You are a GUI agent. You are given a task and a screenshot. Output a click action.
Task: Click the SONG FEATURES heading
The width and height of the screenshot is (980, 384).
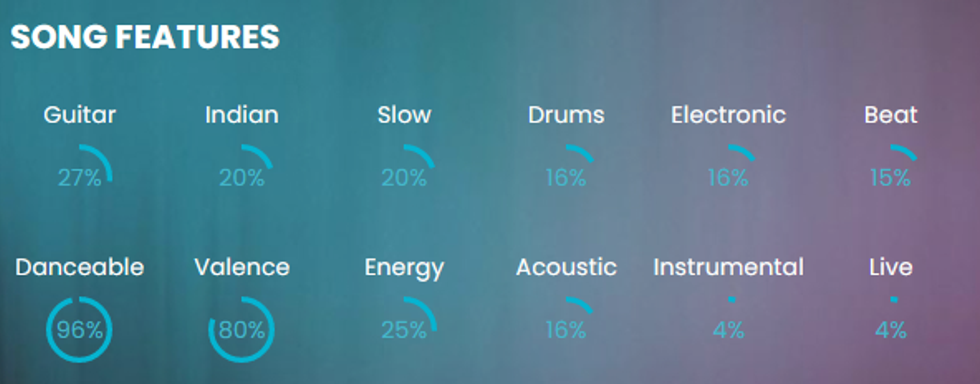click(x=145, y=37)
